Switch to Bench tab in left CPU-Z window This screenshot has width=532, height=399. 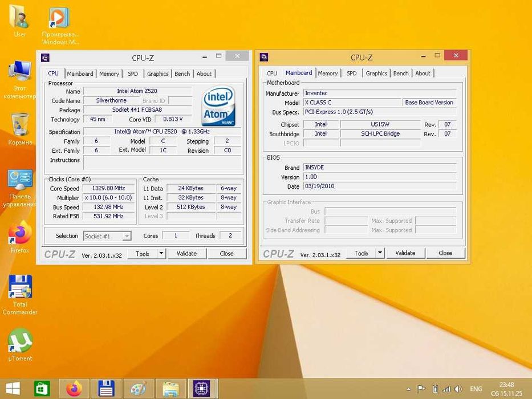coord(182,74)
